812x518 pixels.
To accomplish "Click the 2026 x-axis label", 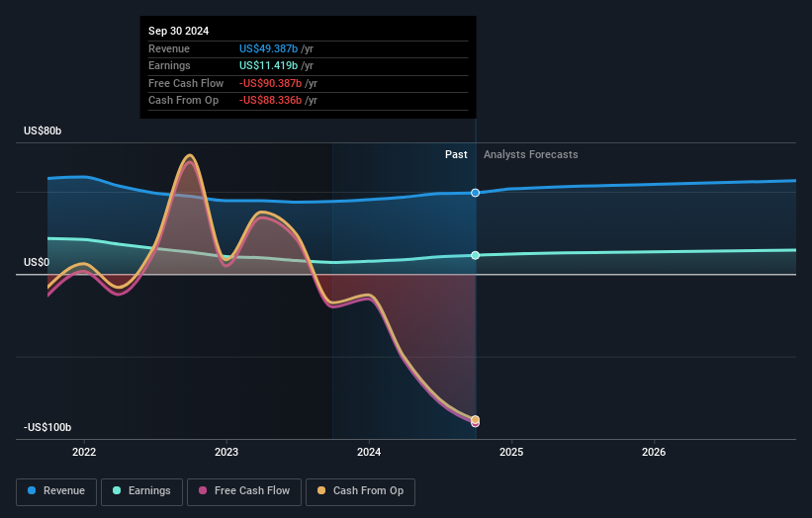I will pos(654,452).
